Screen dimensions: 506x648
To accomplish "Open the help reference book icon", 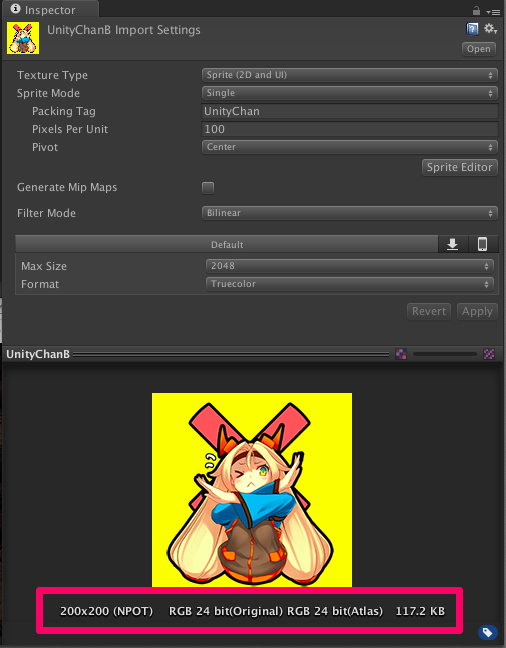I will click(472, 29).
